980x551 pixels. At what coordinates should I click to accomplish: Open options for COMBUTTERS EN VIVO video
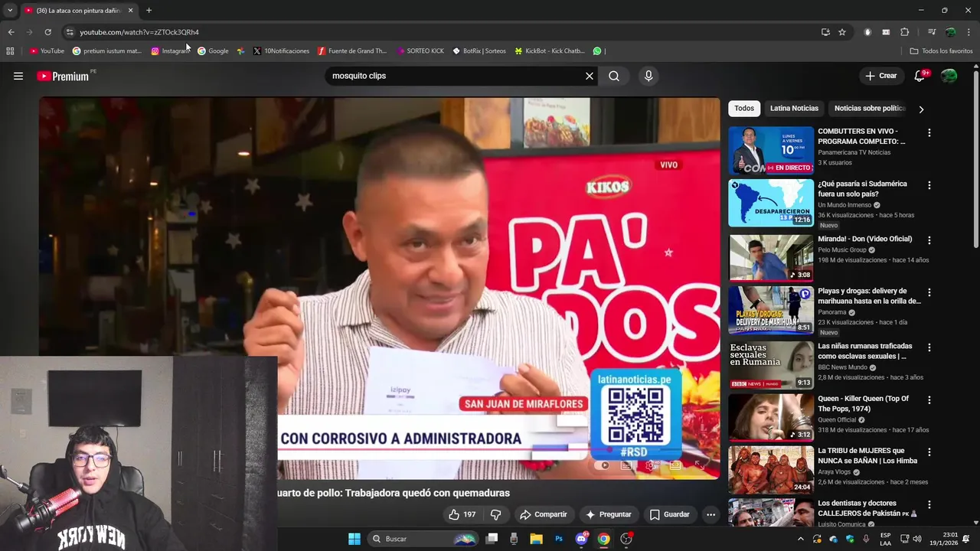[929, 132]
